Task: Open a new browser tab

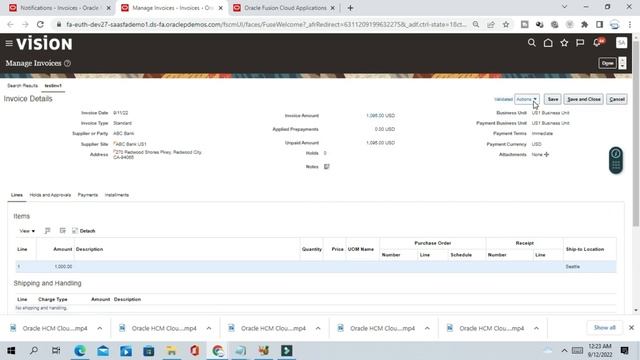Action: click(x=350, y=8)
